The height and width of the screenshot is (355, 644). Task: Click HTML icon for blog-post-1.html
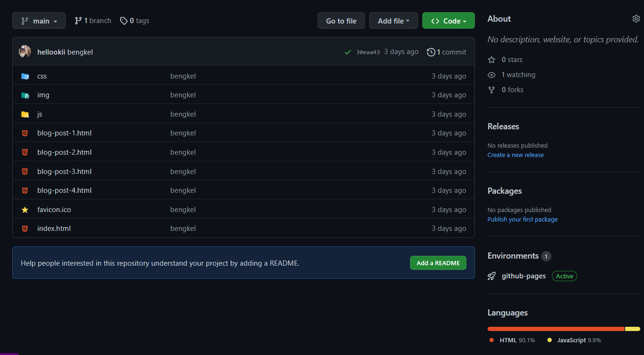25,133
